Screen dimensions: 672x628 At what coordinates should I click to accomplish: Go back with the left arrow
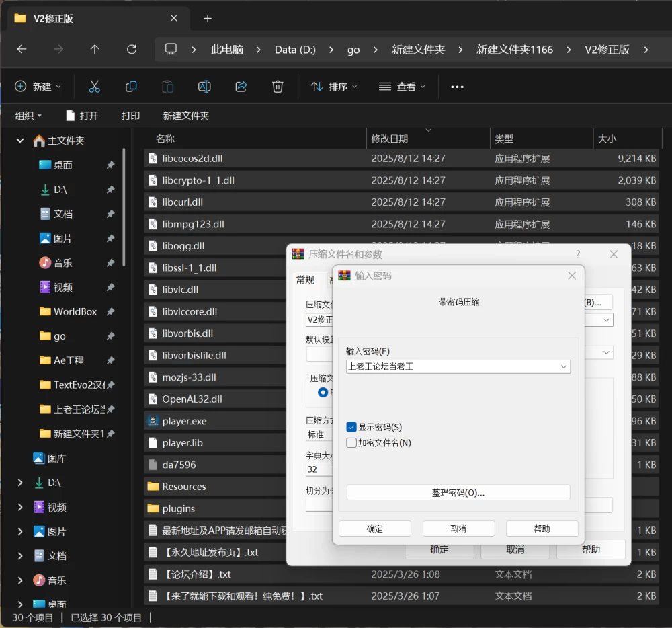pyautogui.click(x=22, y=50)
